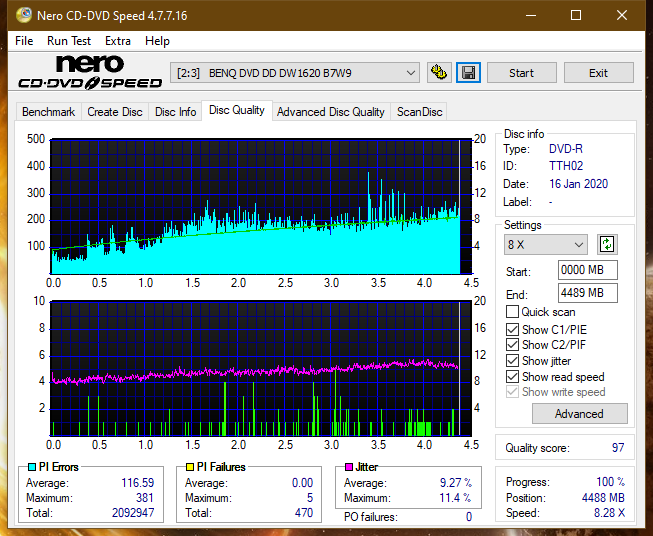Open the 8 X speed dropdown

pyautogui.click(x=546, y=244)
